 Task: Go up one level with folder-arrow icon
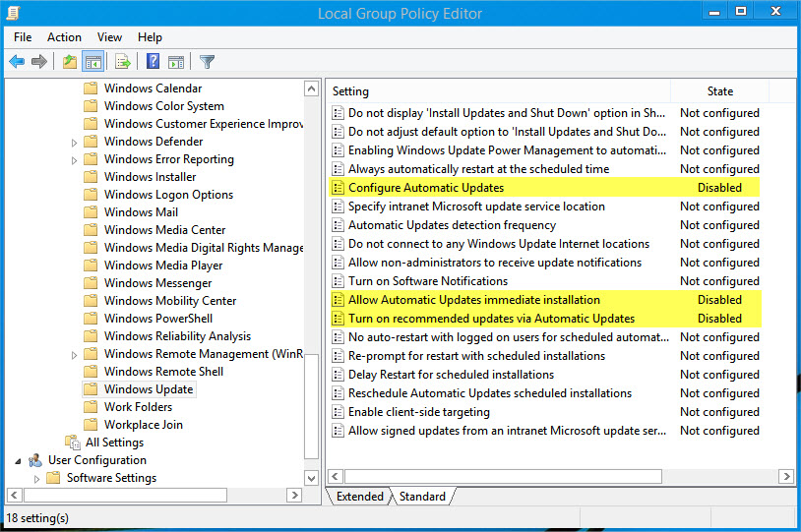pos(70,62)
